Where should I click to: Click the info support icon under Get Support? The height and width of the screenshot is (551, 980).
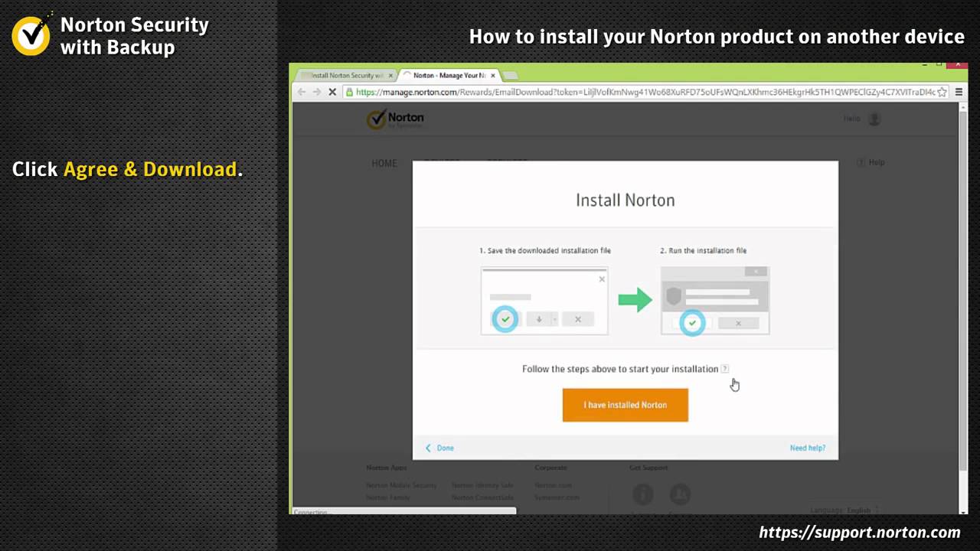643,494
